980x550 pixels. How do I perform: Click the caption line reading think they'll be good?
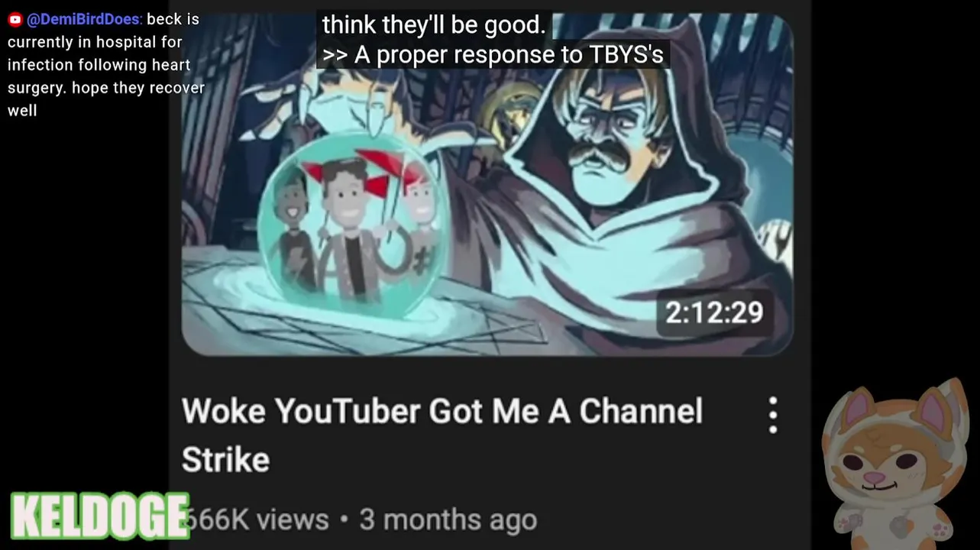(x=434, y=24)
